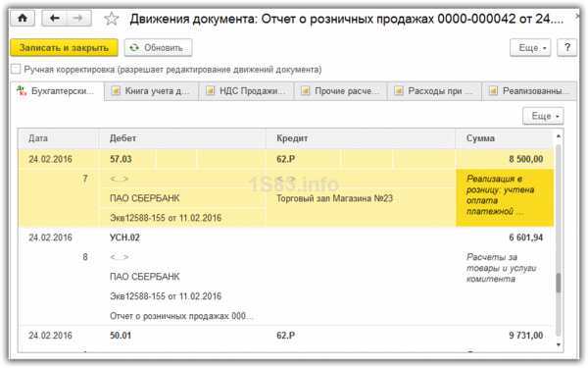This screenshot has width=588, height=368.
Task: Click the Обновить refresh button
Action: [x=158, y=48]
